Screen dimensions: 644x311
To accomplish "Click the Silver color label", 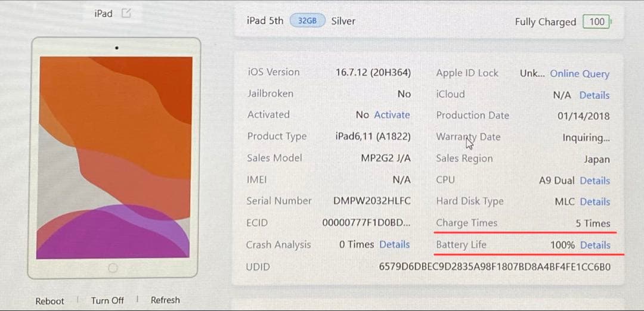I will pos(343,21).
